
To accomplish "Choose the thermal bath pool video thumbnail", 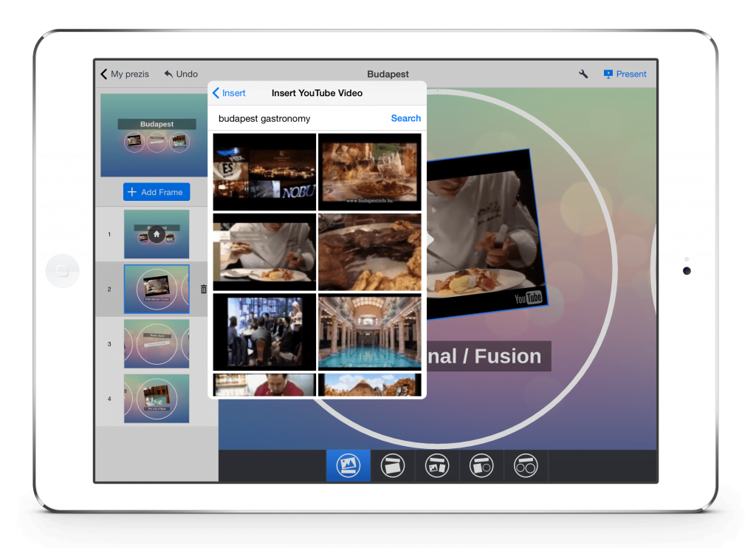I will [370, 332].
